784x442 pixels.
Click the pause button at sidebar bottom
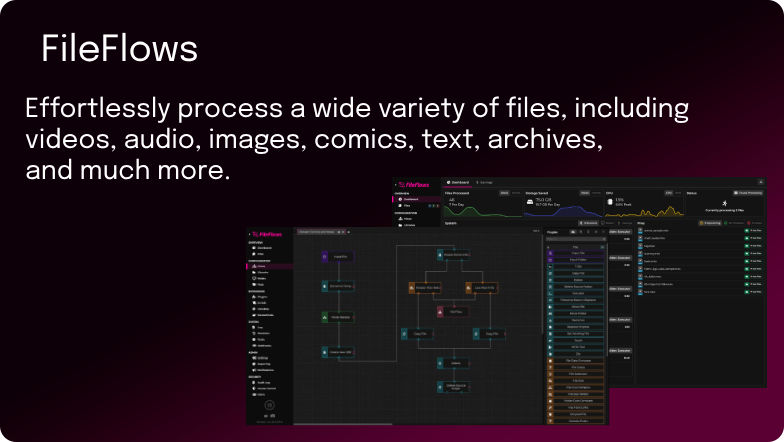tap(269, 405)
